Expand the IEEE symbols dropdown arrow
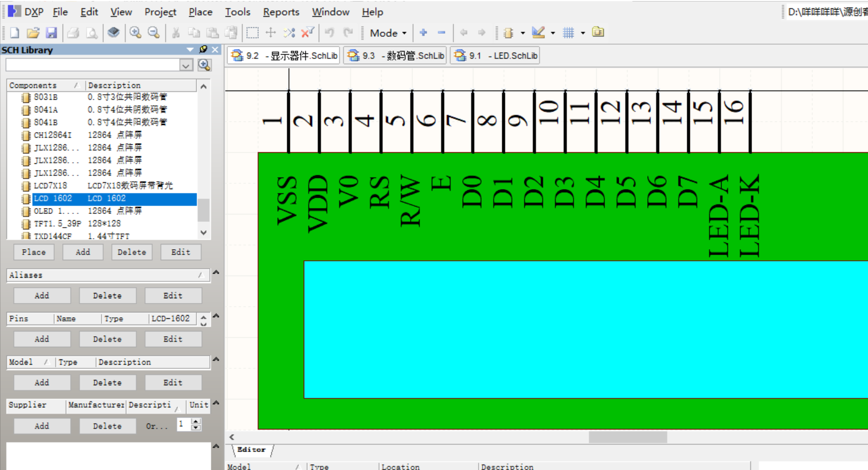 point(523,33)
